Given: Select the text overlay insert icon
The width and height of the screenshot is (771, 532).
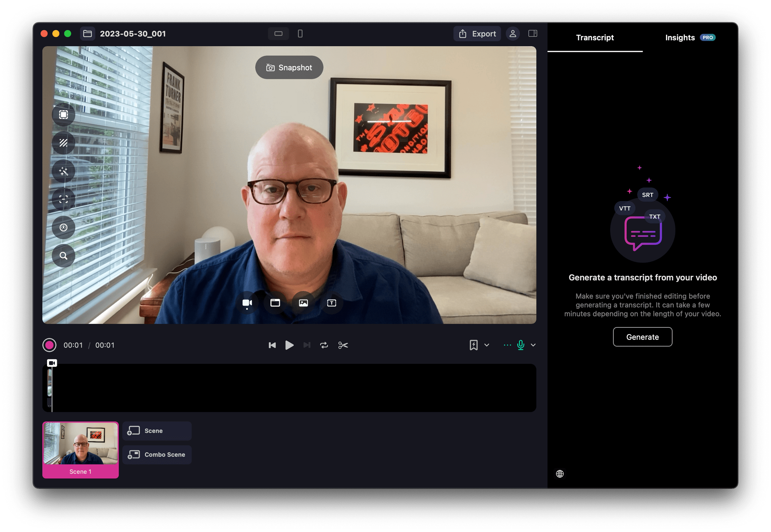Looking at the screenshot, I should click(x=331, y=303).
